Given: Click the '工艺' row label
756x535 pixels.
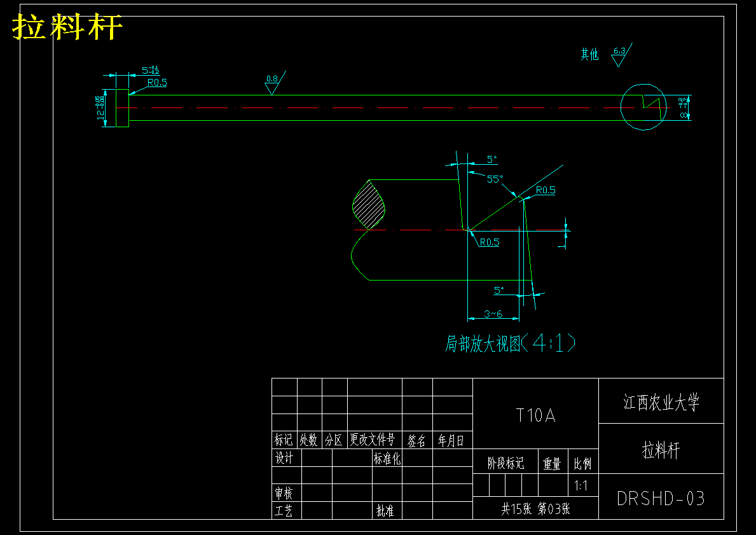Looking at the screenshot, I should click(x=284, y=510).
